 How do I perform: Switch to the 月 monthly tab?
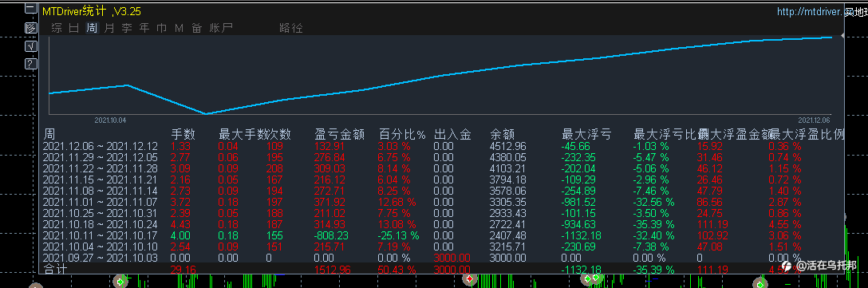click(109, 28)
